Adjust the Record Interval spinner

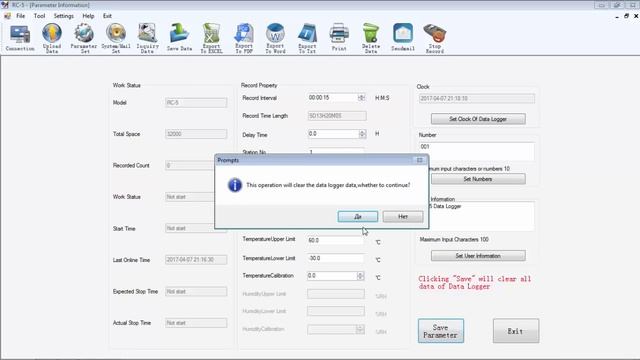click(x=361, y=98)
